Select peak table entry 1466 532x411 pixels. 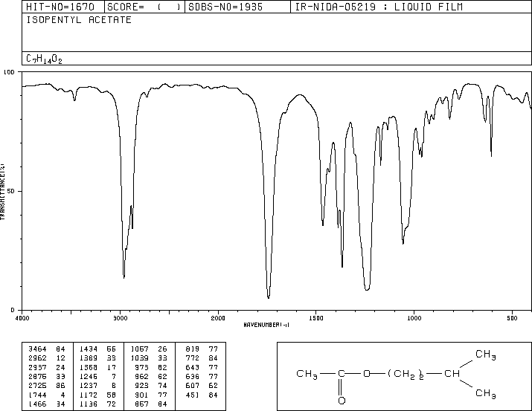point(46,404)
